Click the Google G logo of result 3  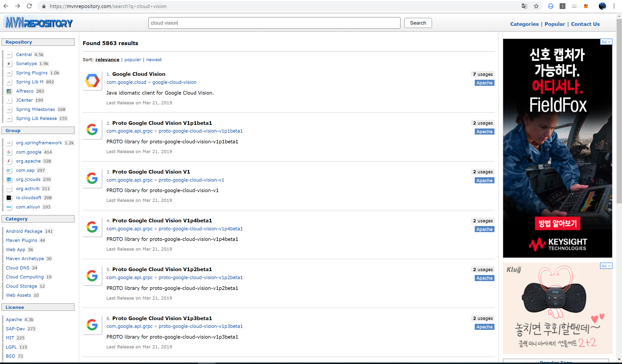pyautogui.click(x=92, y=178)
